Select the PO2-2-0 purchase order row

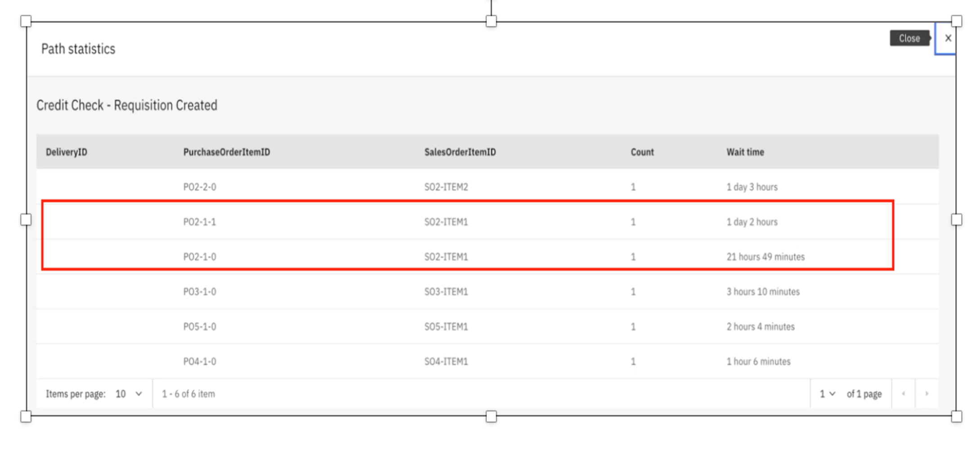(199, 187)
